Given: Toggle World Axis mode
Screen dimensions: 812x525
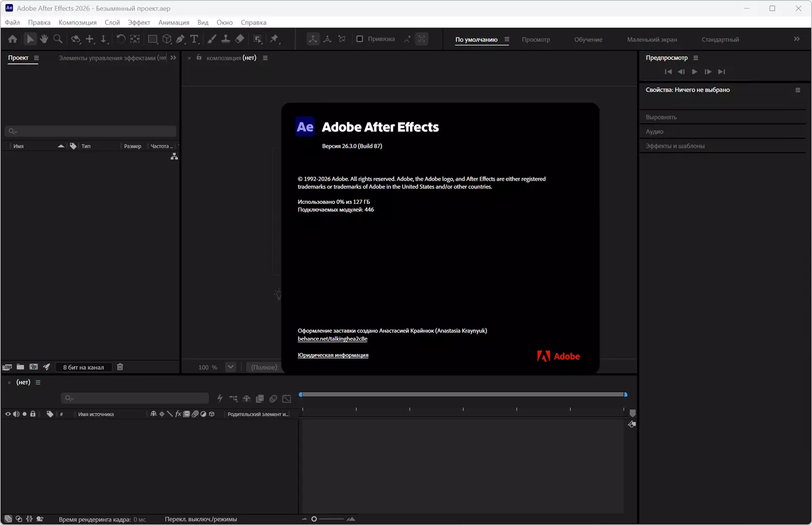Looking at the screenshot, I should 327,39.
